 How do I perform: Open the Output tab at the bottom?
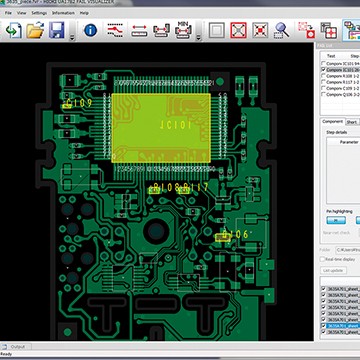[x=17, y=347]
